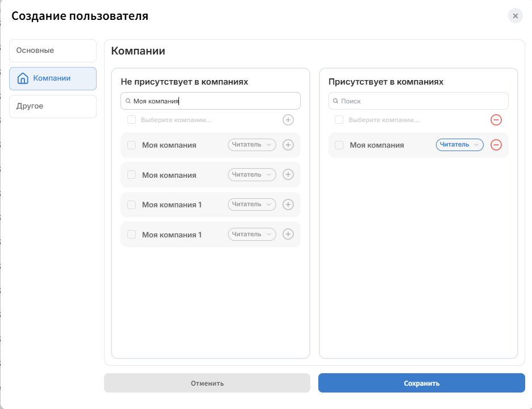
Task: Open Читатель dropdown of second Моя компания, absent list
Action: pos(252,174)
